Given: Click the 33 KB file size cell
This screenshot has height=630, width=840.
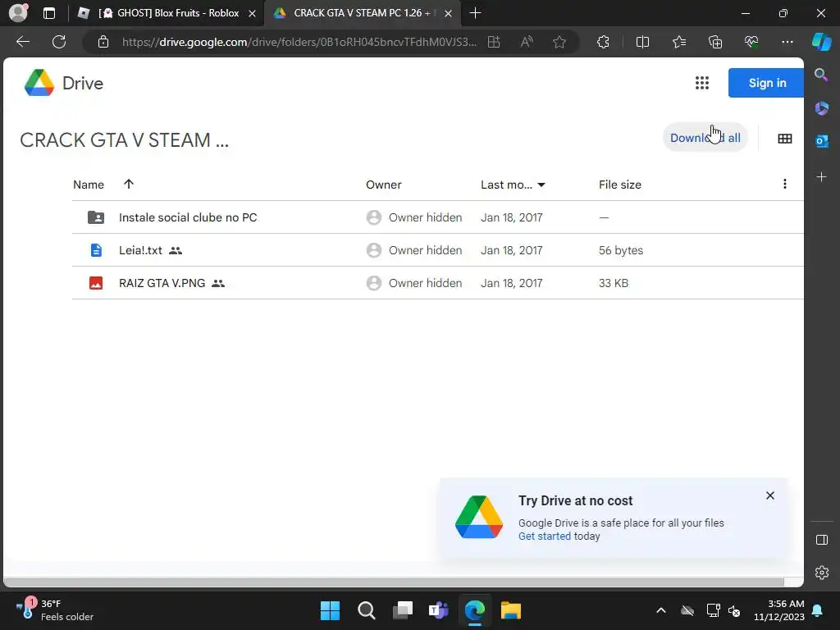Looking at the screenshot, I should pos(614,283).
